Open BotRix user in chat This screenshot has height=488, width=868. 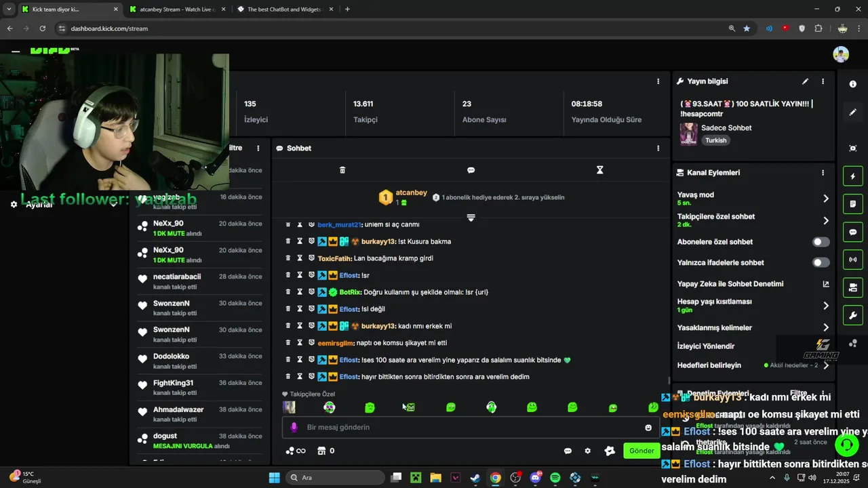tap(351, 292)
